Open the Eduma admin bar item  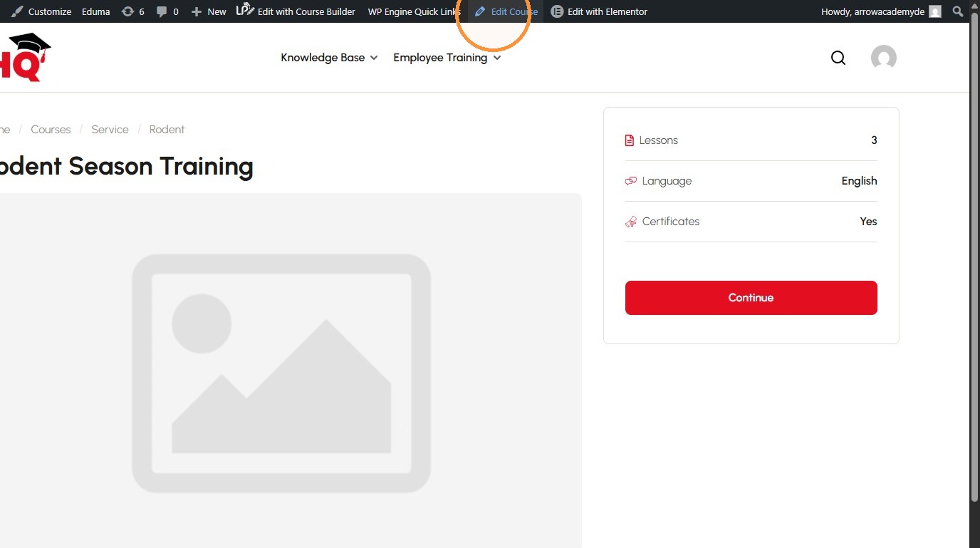coord(95,11)
